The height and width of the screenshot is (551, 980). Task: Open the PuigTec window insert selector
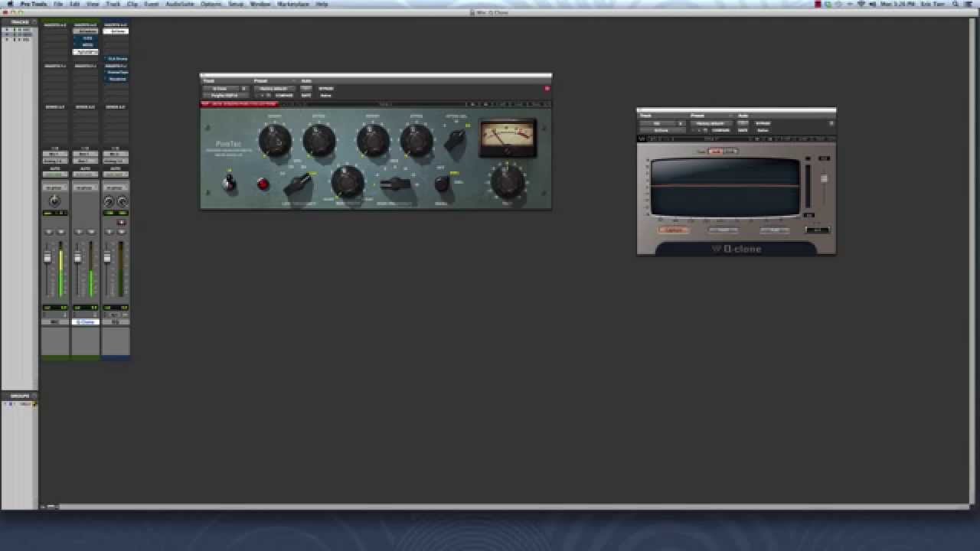(x=224, y=95)
